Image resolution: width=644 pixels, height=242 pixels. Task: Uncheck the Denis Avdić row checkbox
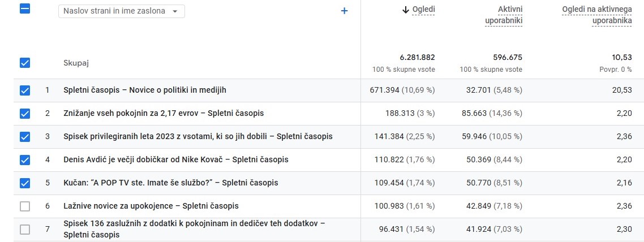[x=25, y=160]
